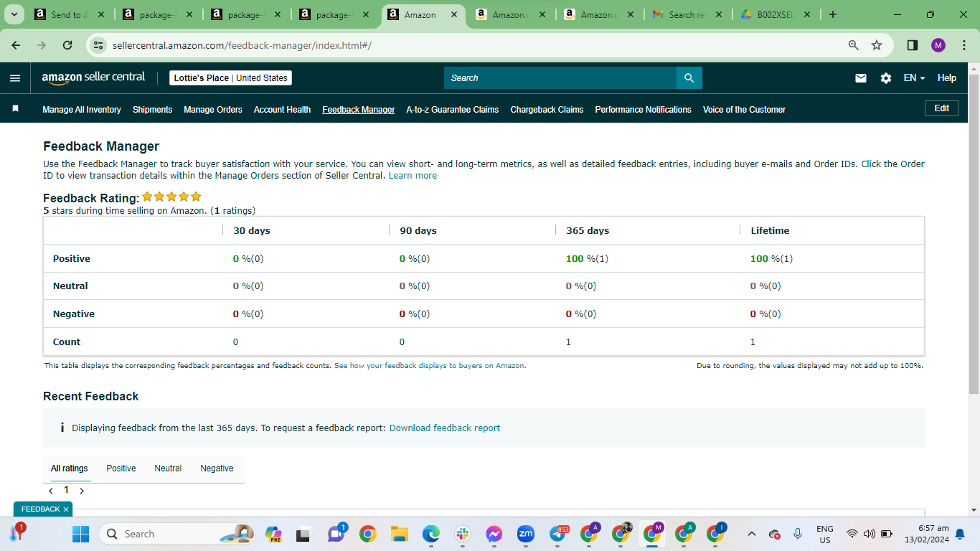This screenshot has width=980, height=551.
Task: Open Copilot preview from the taskbar
Action: [x=273, y=534]
